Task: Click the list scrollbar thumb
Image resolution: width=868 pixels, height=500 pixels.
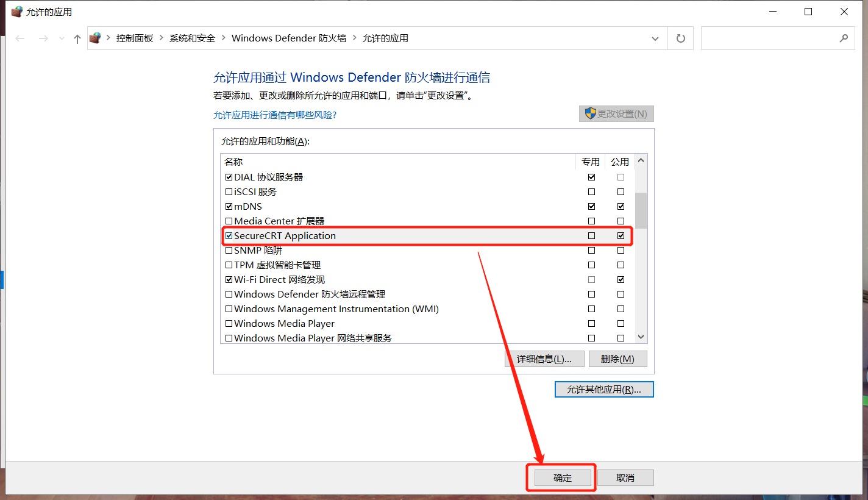Action: [641, 210]
